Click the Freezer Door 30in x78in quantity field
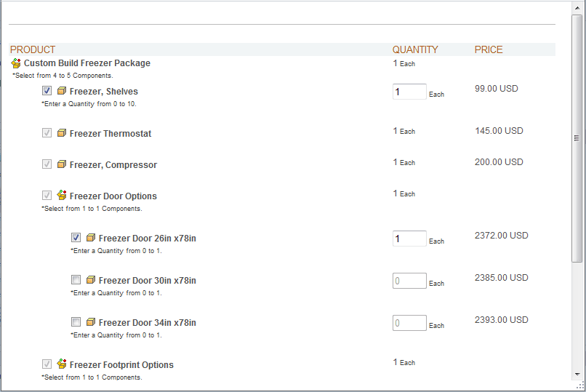This screenshot has height=392, width=586. [x=409, y=281]
